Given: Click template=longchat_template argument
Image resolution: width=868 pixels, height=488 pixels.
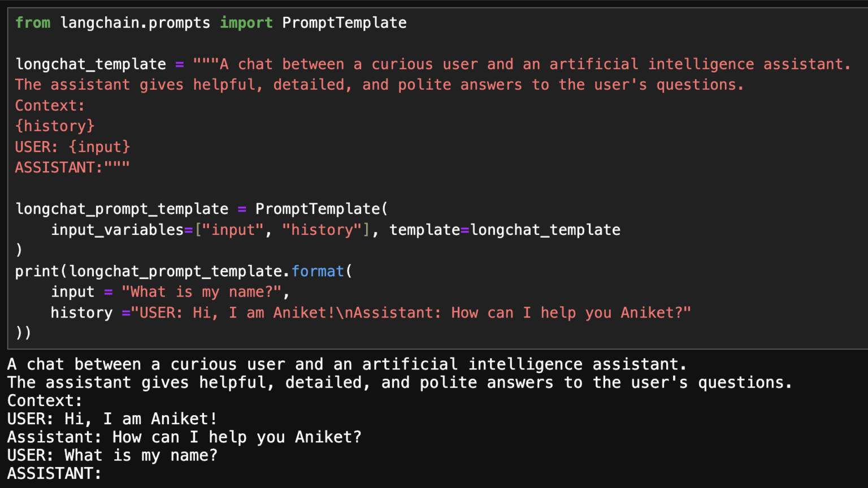Looking at the screenshot, I should click(x=505, y=230).
